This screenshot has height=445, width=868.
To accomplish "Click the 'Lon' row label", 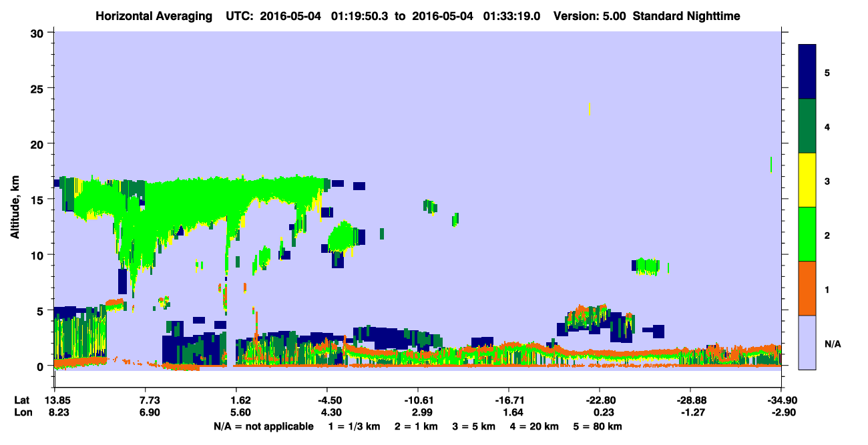I will pyautogui.click(x=22, y=413).
